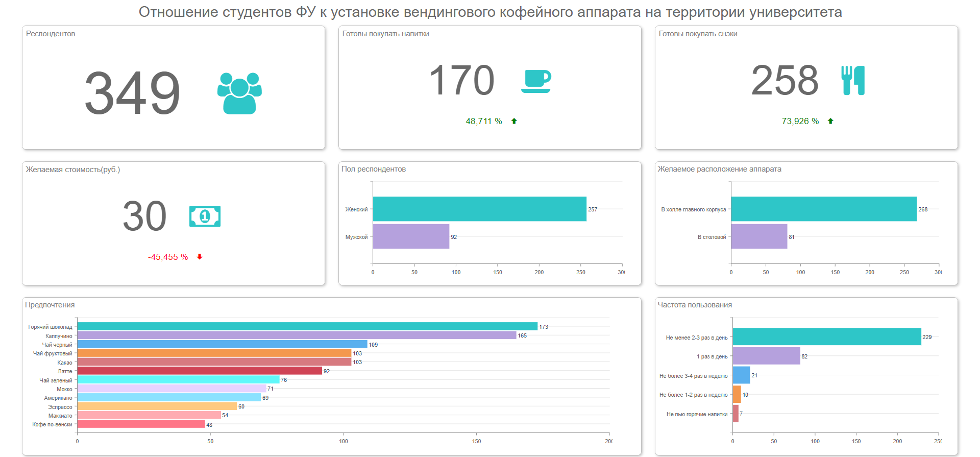The image size is (980, 457).
Task: Click the large 349 respondents number
Action: pos(132,93)
